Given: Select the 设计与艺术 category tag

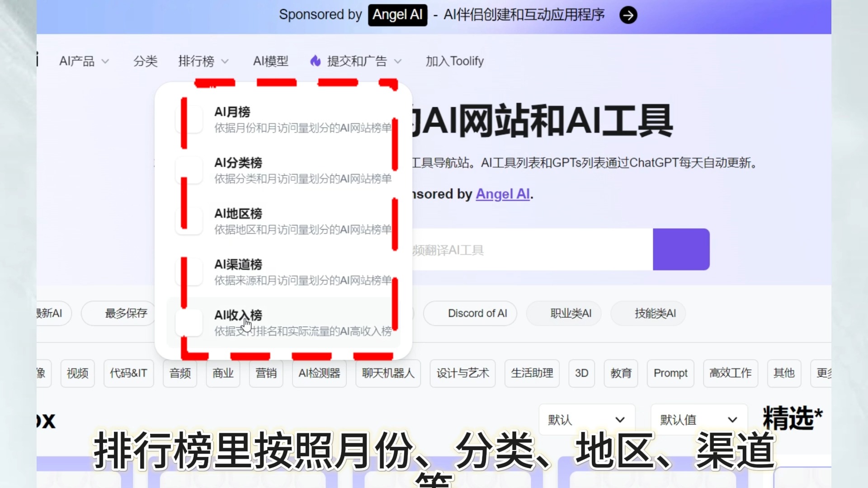Looking at the screenshot, I should click(x=462, y=373).
